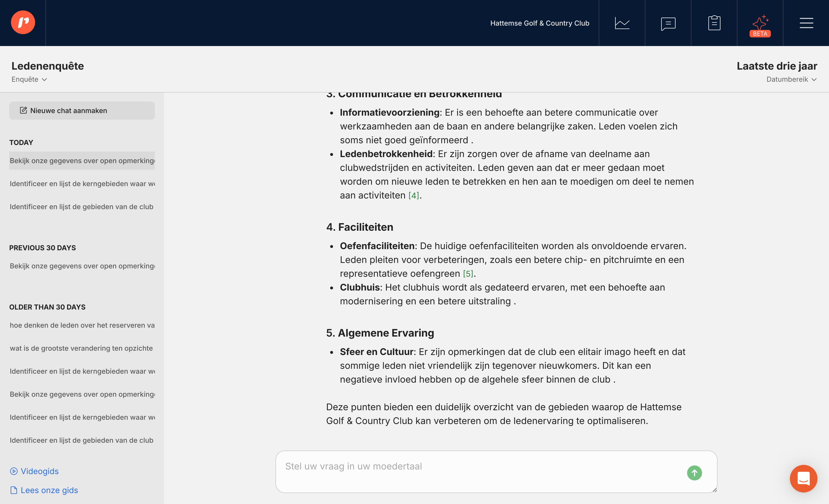Click the Players 1st logo icon
The height and width of the screenshot is (504, 829).
click(x=23, y=22)
